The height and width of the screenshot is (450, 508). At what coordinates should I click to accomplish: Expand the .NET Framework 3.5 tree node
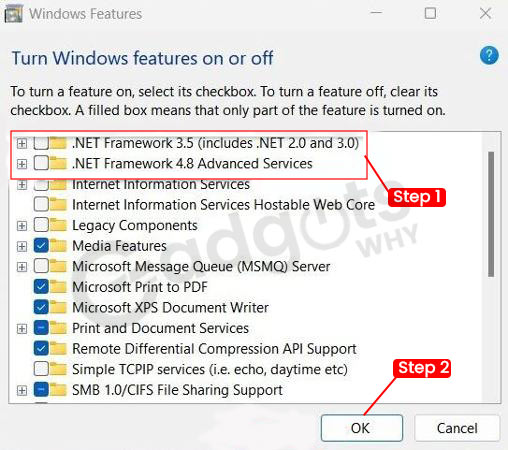click(22, 144)
